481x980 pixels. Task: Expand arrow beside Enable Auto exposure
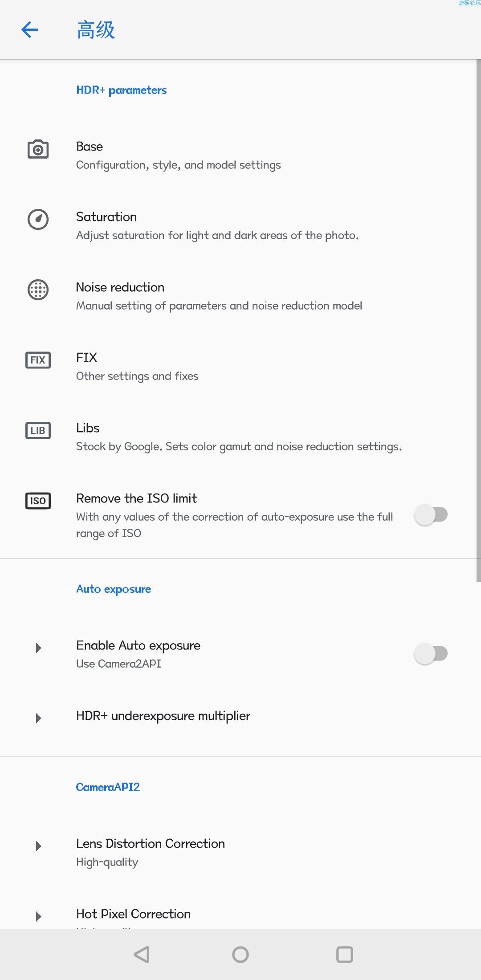(38, 648)
